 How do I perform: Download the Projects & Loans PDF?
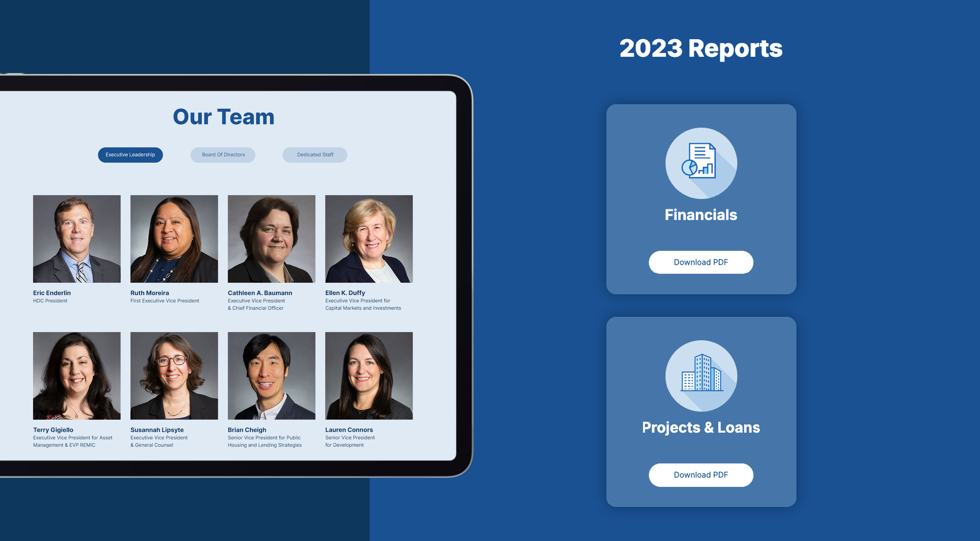(x=700, y=475)
